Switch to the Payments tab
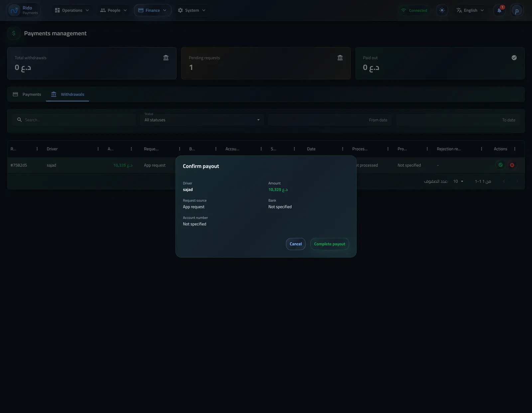 pos(27,95)
